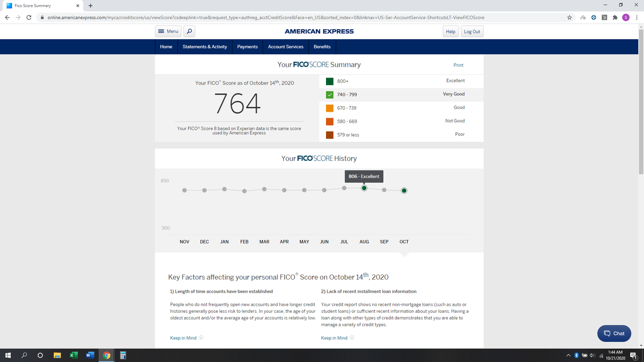Click the dark green 800+ swatch
This screenshot has width=644, height=362.
pos(330,81)
